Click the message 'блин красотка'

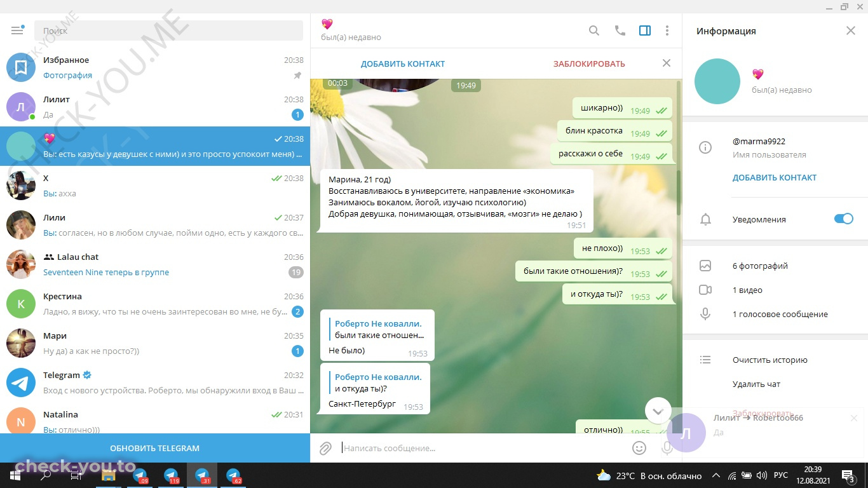(614, 132)
